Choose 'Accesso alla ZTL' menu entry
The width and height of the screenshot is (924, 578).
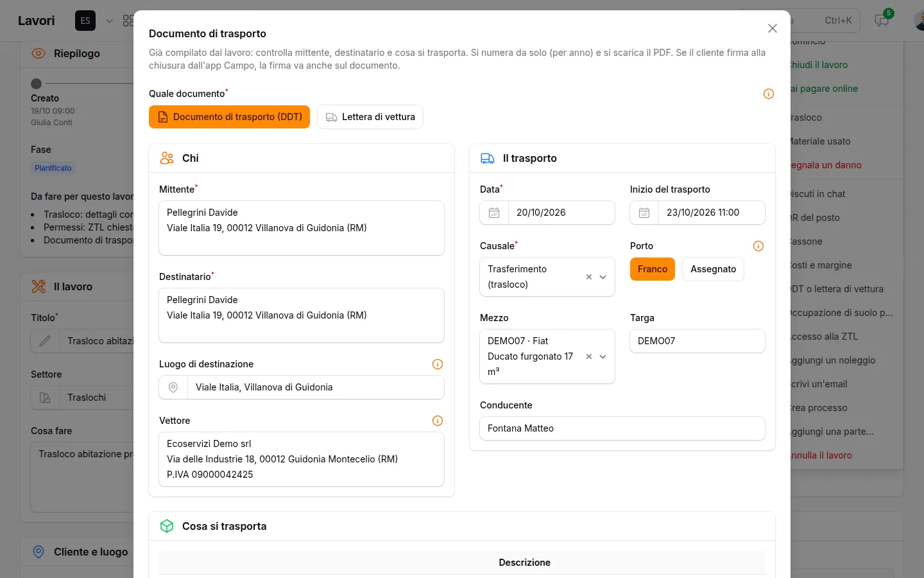click(x=824, y=337)
